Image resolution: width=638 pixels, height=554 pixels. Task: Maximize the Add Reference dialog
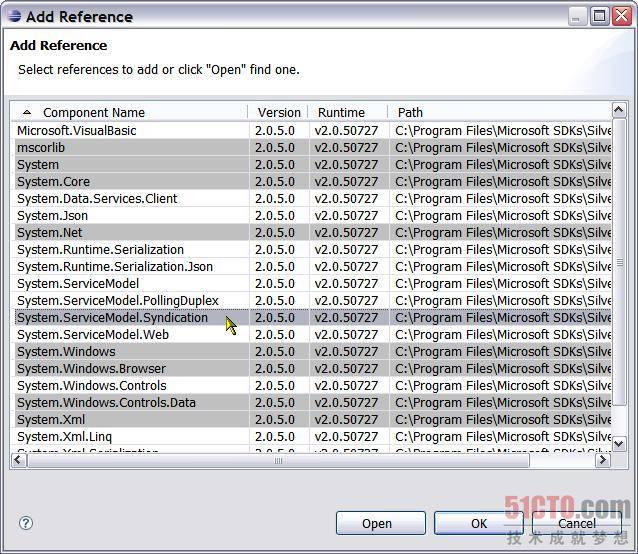[x=599, y=17]
